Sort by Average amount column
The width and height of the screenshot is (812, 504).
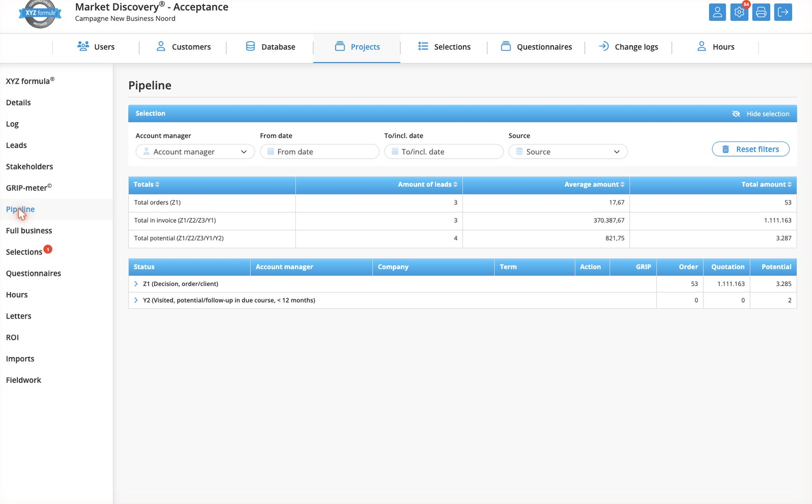pos(594,185)
